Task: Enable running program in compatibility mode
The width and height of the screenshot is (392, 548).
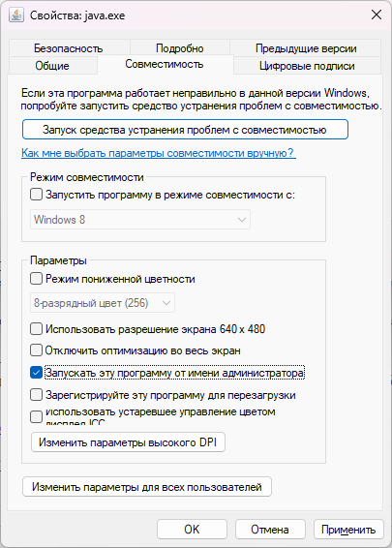Action: 37,194
